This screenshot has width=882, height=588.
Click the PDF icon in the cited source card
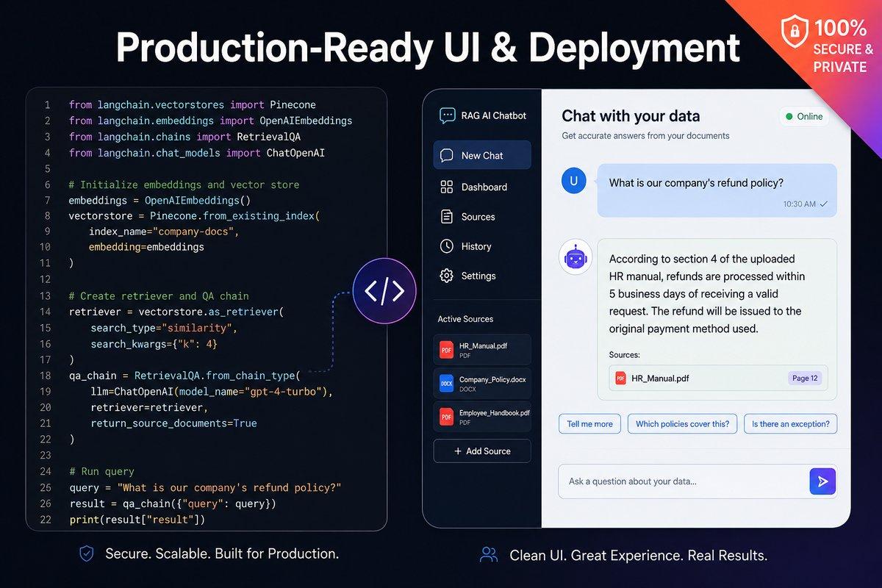621,379
